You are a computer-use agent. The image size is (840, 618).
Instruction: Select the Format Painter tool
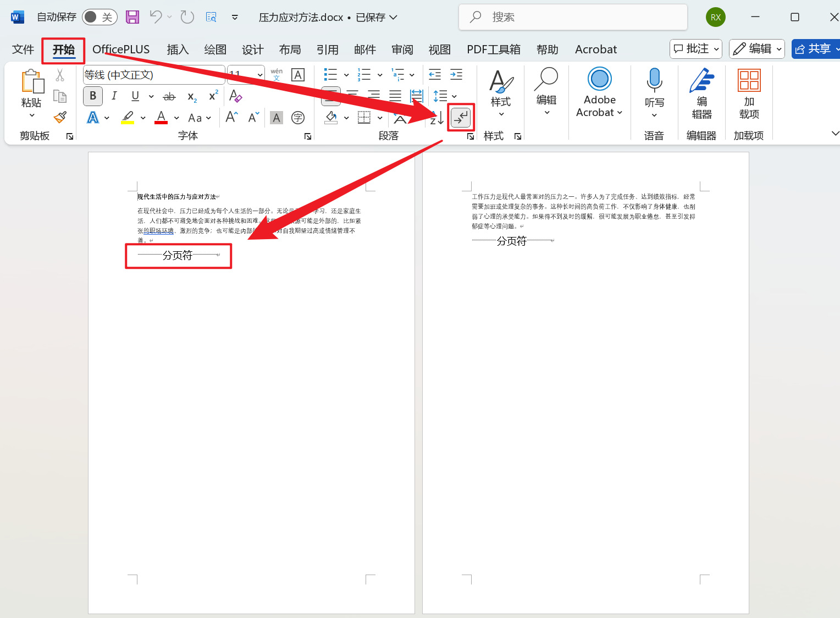pyautogui.click(x=60, y=117)
